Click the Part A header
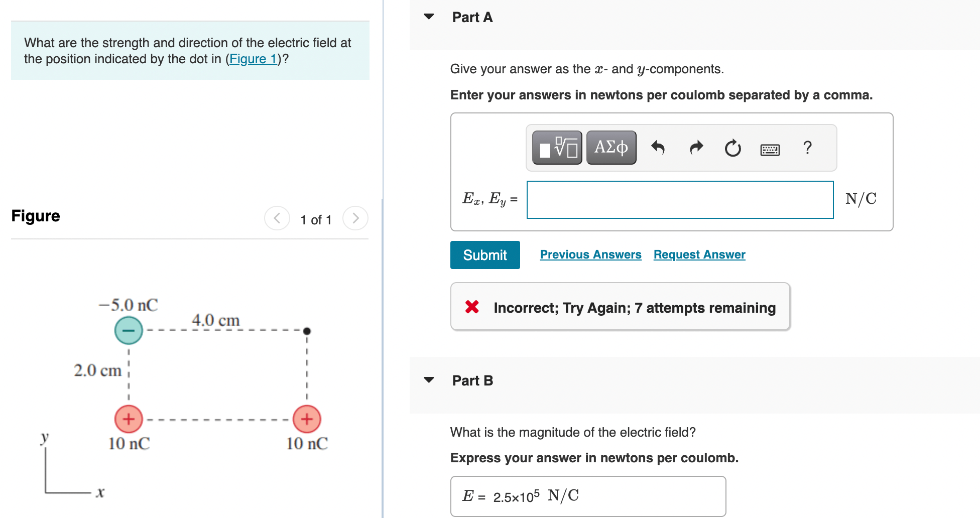This screenshot has height=518, width=980. coord(472,17)
